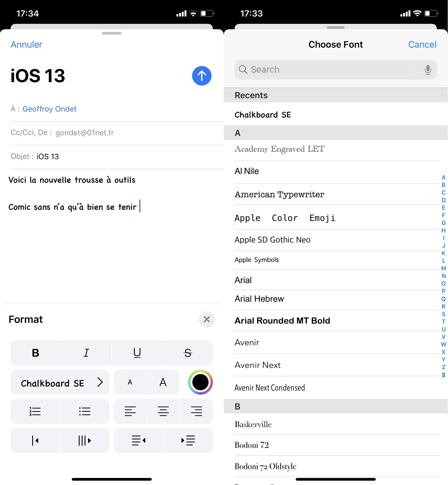Open the text color picker
Screen dimensions: 448x485
[200, 382]
